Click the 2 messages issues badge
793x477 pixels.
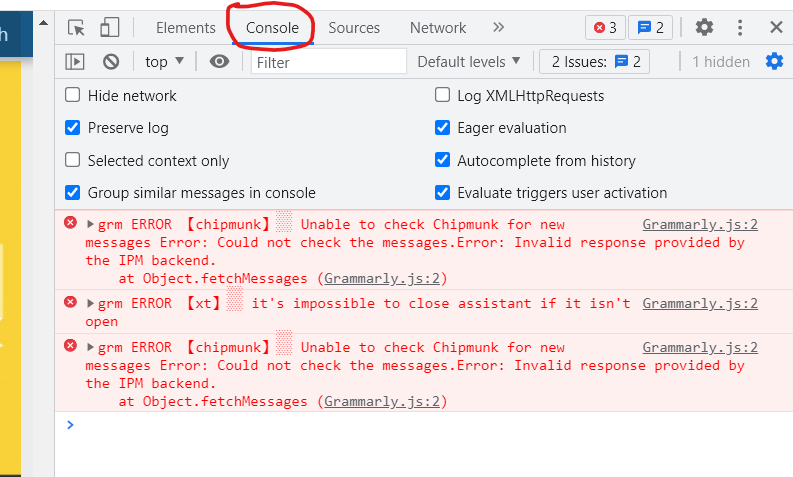click(x=650, y=27)
